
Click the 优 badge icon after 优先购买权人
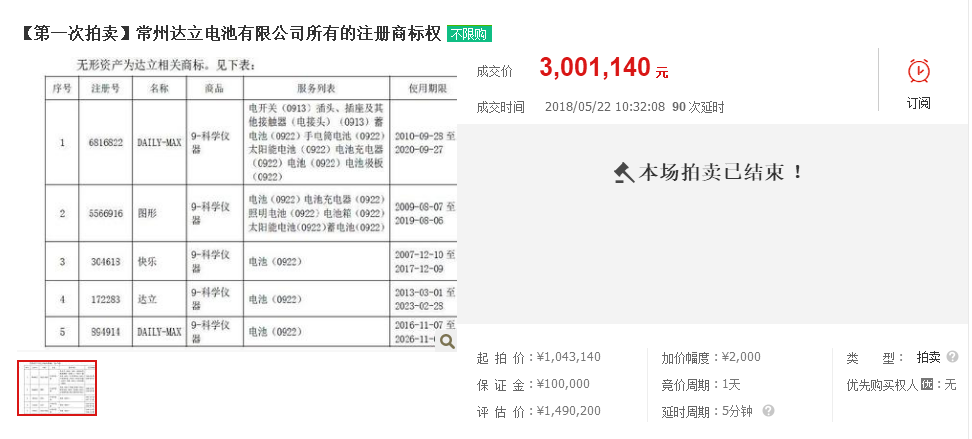[927, 384]
